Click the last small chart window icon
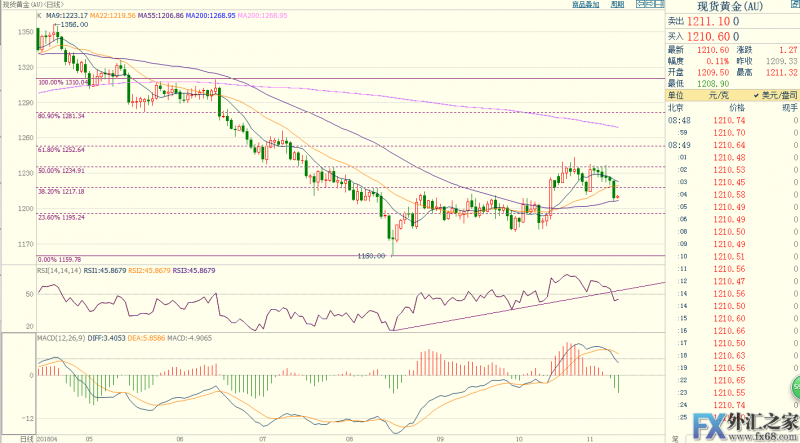The width and height of the screenshot is (800, 443). tap(659, 5)
